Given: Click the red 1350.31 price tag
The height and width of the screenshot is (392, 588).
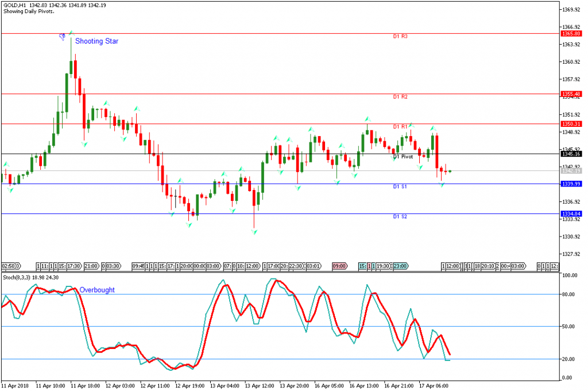Looking at the screenshot, I should point(571,124).
